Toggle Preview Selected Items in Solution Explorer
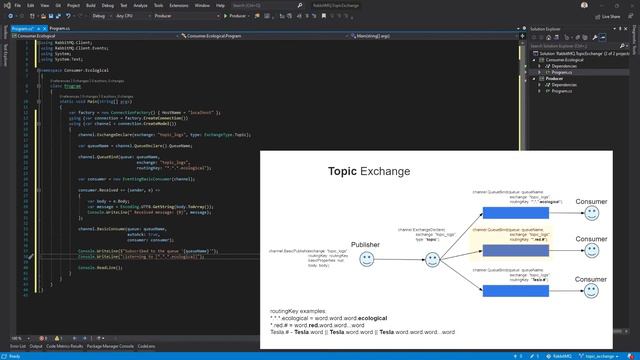The height and width of the screenshot is (360, 640). point(603,38)
